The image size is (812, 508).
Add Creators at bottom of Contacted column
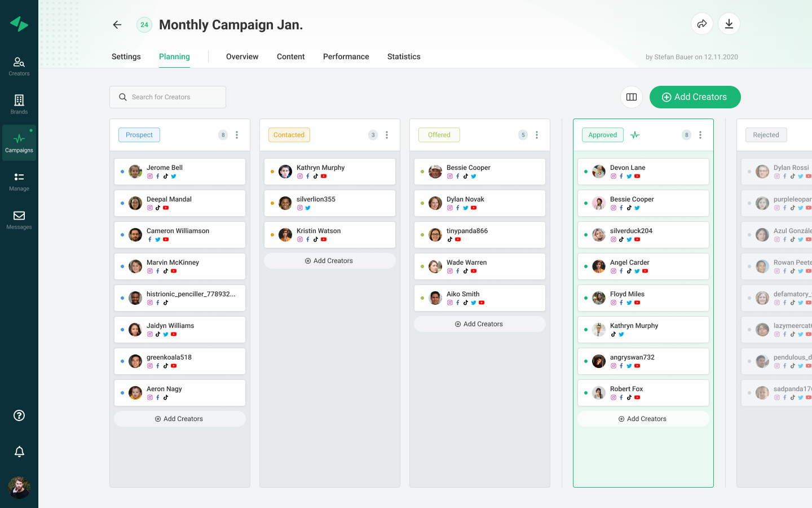tap(330, 261)
